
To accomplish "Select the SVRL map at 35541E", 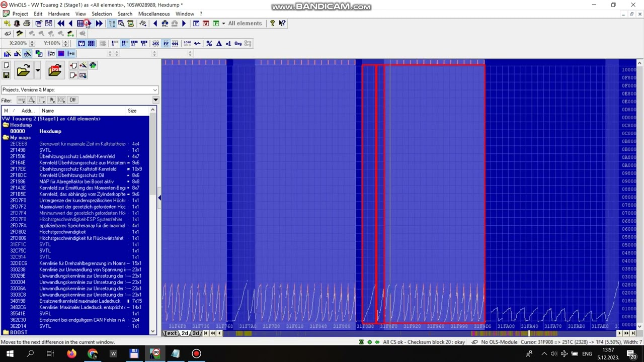I will [x=74, y=313].
